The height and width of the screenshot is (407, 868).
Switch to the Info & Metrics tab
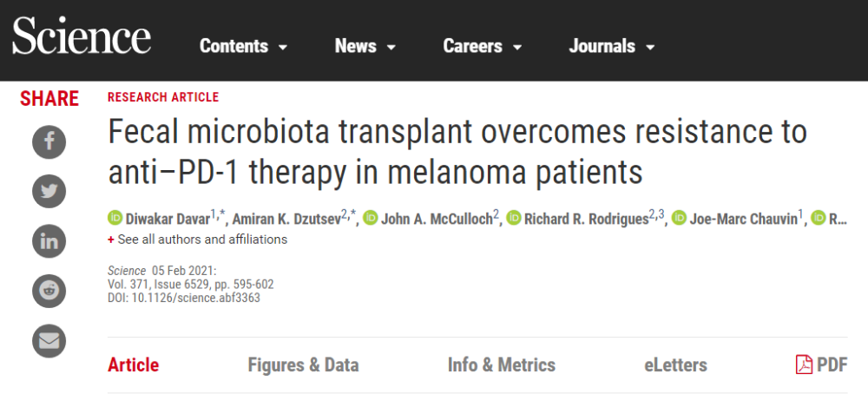[x=502, y=365]
